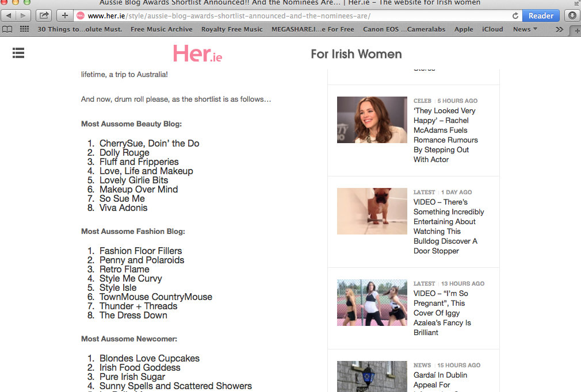This screenshot has width=581, height=392.
Task: Open the bulldog door stopper thumbnail
Action: point(372,211)
